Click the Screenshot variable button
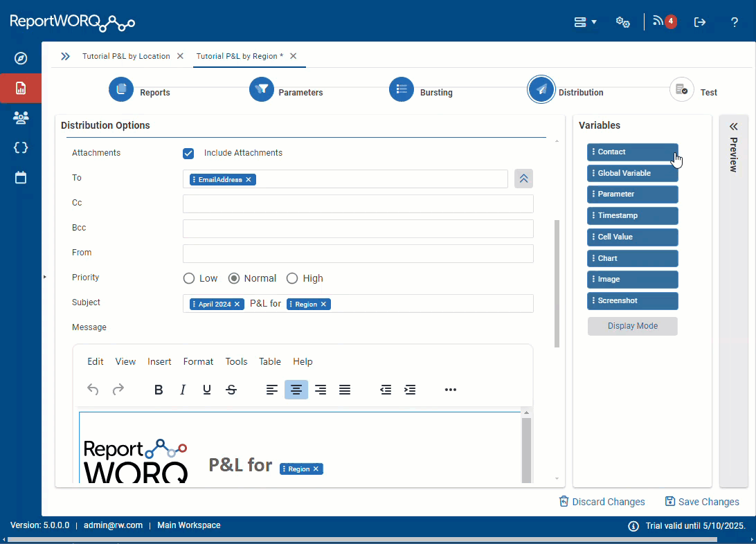 click(633, 300)
